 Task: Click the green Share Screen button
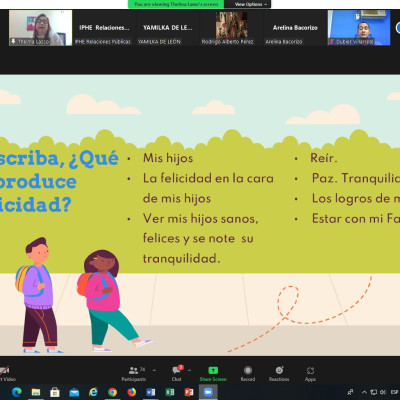213,374
